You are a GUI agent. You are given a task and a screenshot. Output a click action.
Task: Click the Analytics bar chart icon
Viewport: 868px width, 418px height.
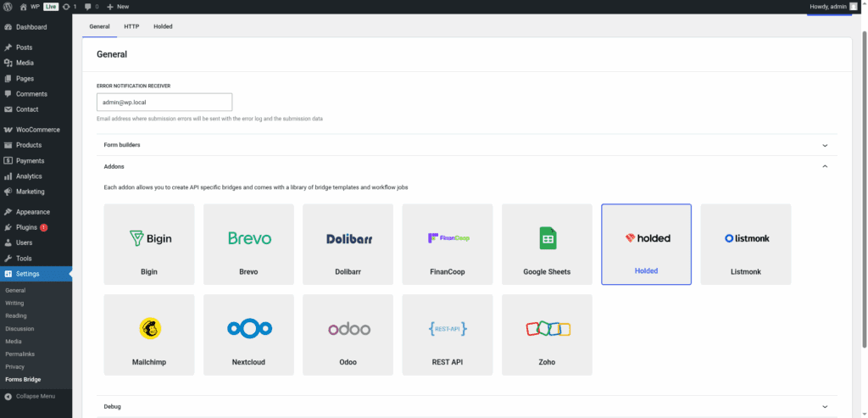coord(8,176)
